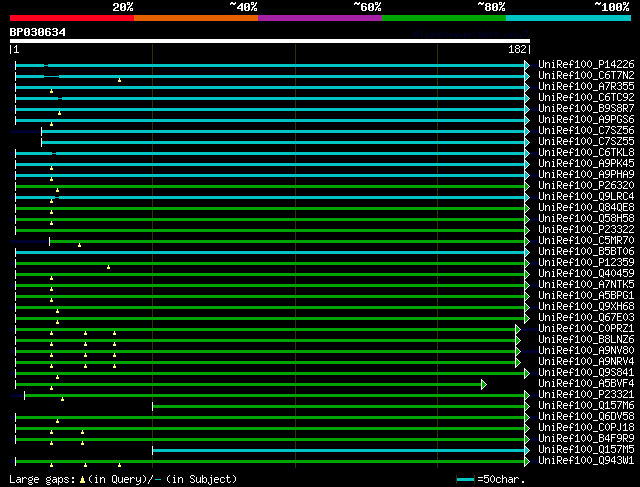Click the BP030634 query name
The height and width of the screenshot is (487, 640).
click(x=38, y=32)
